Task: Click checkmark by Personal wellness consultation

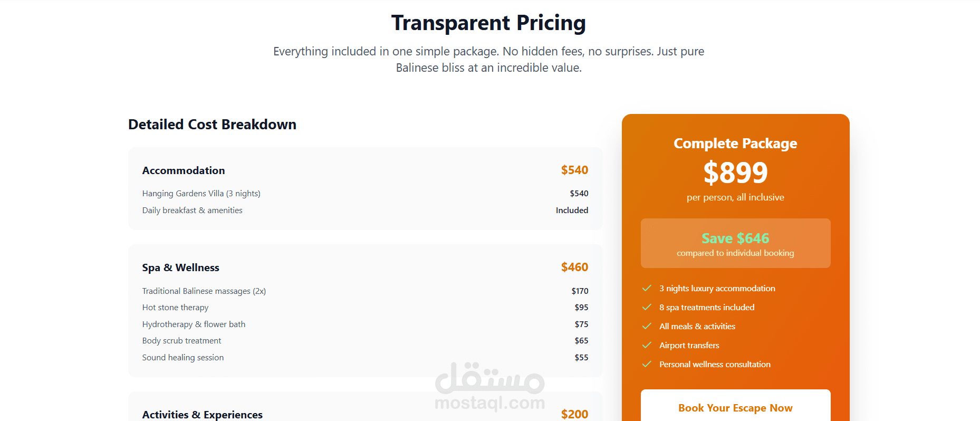Action: (647, 364)
